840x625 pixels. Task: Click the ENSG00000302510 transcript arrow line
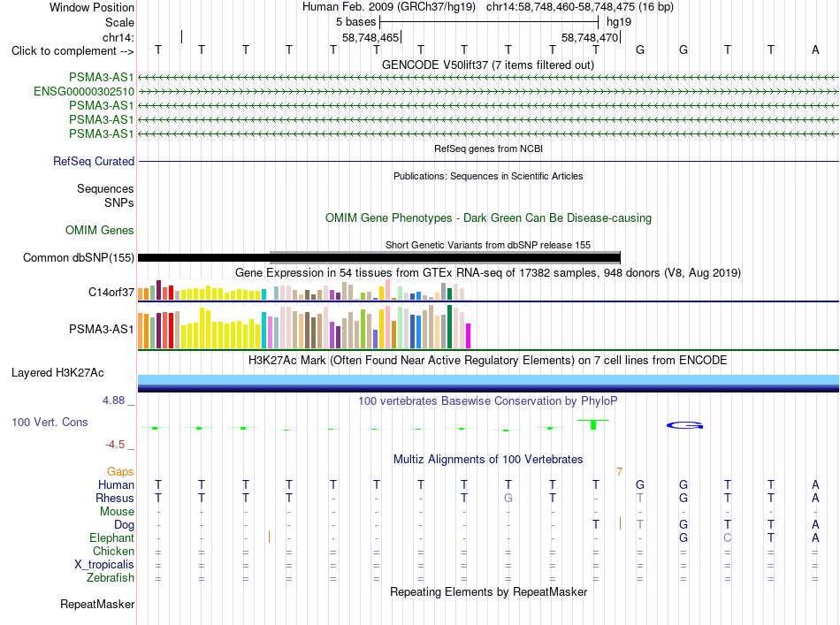(488, 92)
